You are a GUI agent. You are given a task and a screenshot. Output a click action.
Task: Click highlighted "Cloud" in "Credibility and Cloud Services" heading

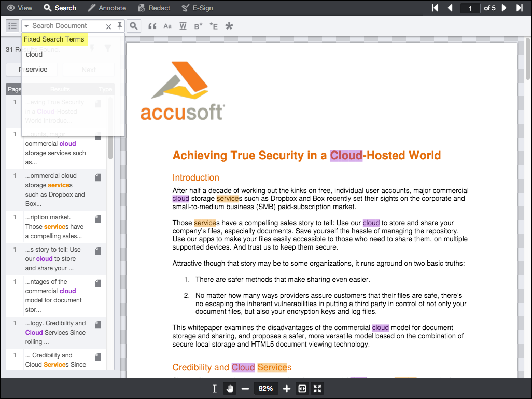click(x=243, y=367)
